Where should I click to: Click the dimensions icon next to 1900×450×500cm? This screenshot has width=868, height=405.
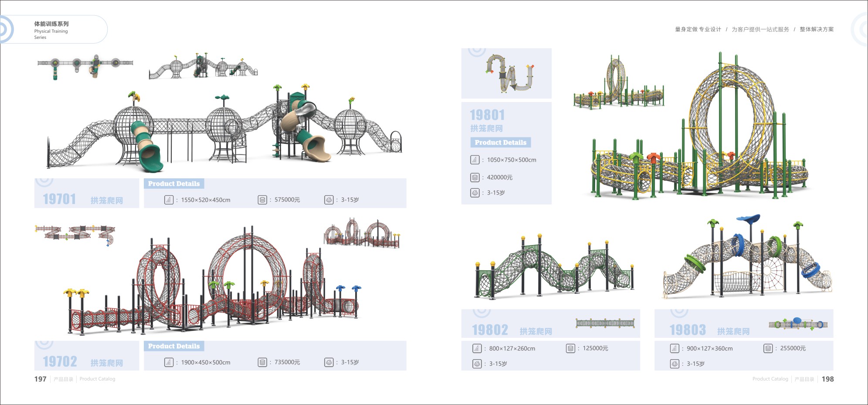coord(169,362)
